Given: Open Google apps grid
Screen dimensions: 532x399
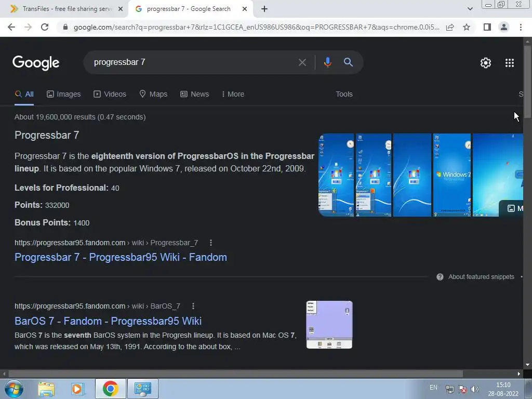Looking at the screenshot, I should pyautogui.click(x=509, y=63).
